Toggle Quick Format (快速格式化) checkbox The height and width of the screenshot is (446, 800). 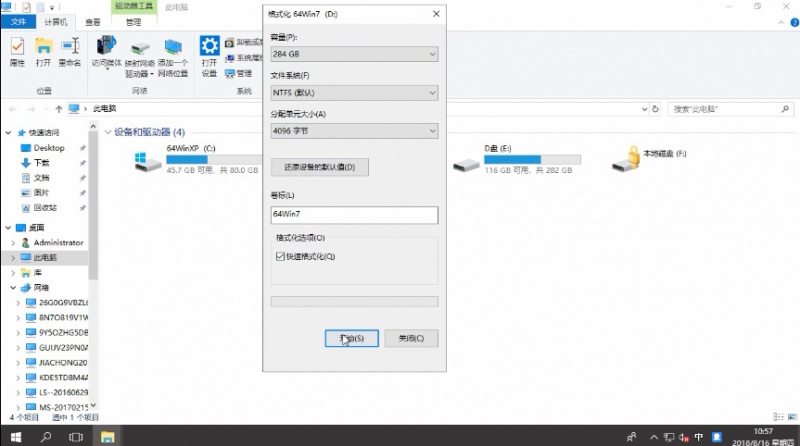click(x=280, y=256)
